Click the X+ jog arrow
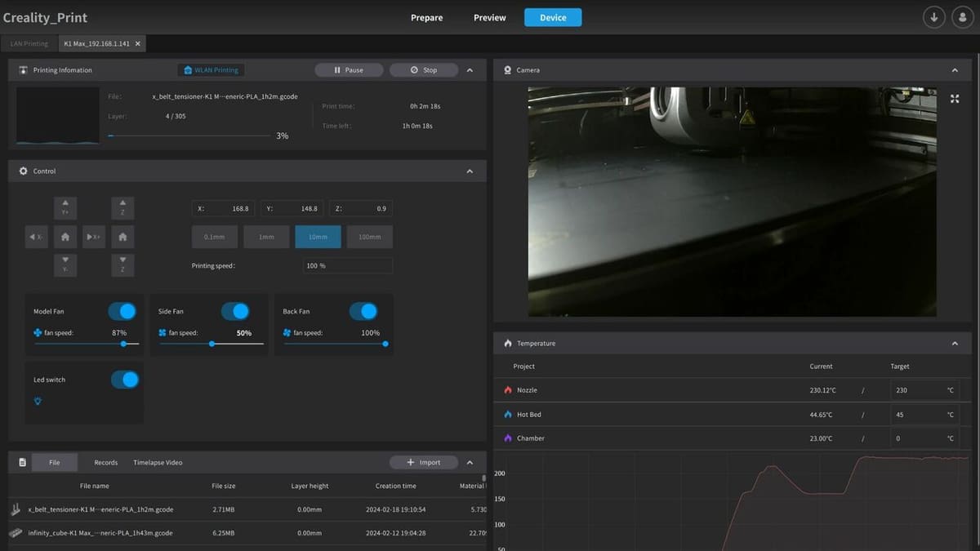This screenshot has width=980, height=551. (94, 237)
